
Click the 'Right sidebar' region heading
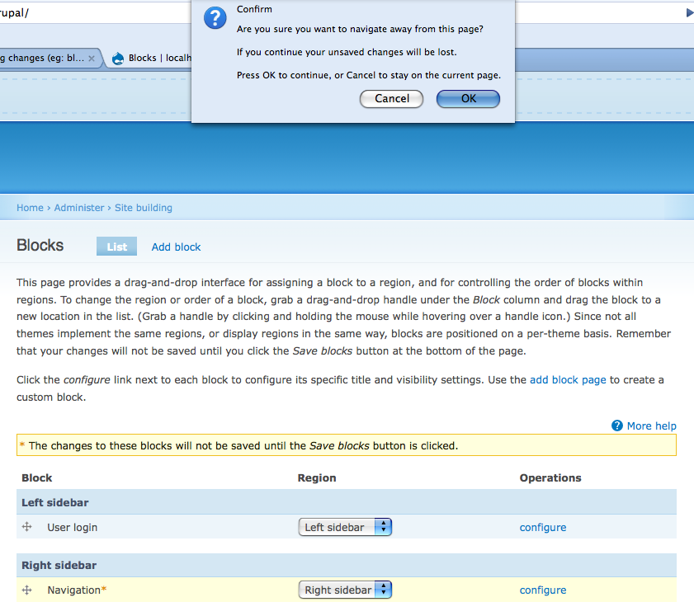tap(59, 565)
